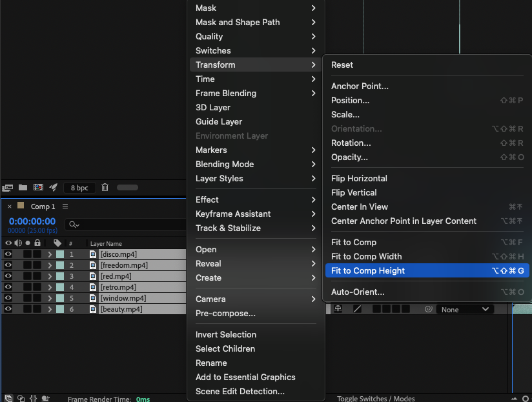
Task: Toggle lock switch on freedom.mp4 layer
Action: pos(37,265)
